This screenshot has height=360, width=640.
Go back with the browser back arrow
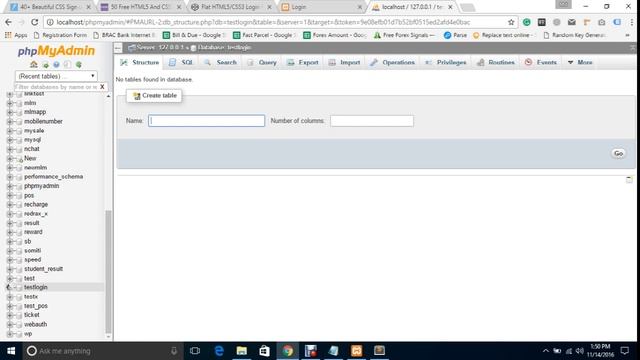[9, 22]
